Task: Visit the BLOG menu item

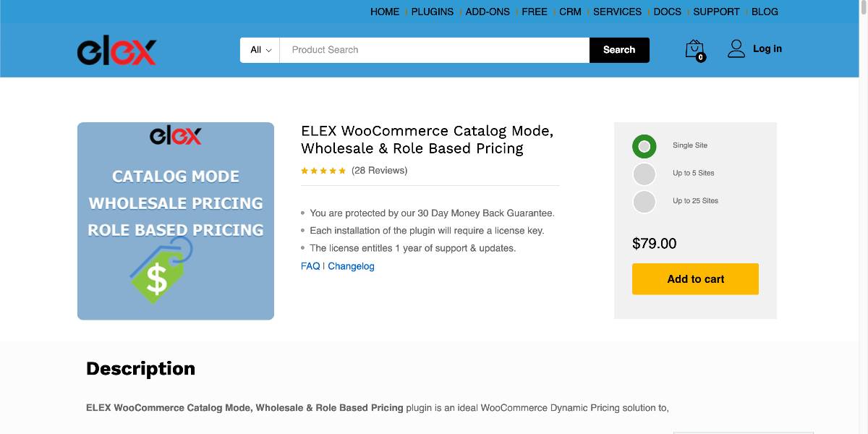Action: point(765,12)
